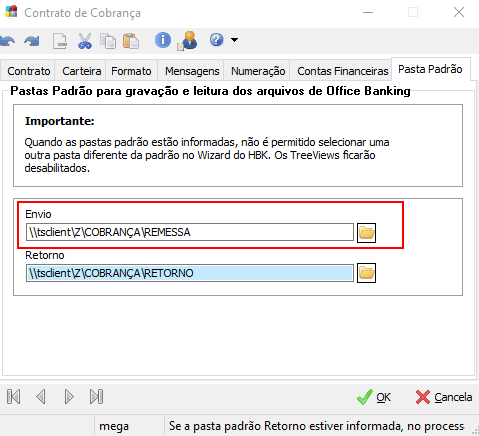Image resolution: width=479 pixels, height=436 pixels.
Task: Click the clipboard paste icon
Action: [131, 41]
